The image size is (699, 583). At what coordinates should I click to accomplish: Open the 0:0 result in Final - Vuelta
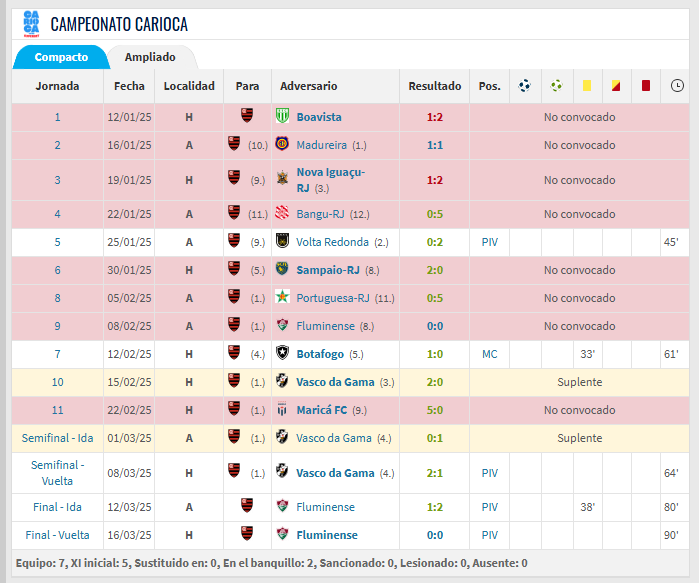(x=435, y=535)
